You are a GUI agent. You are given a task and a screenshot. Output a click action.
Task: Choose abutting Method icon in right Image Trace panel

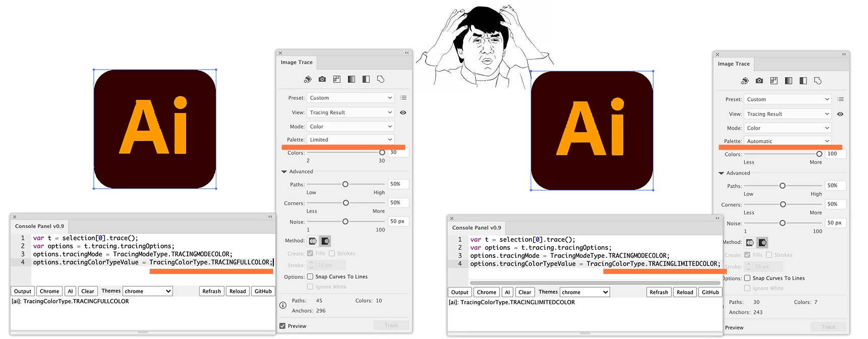point(750,243)
